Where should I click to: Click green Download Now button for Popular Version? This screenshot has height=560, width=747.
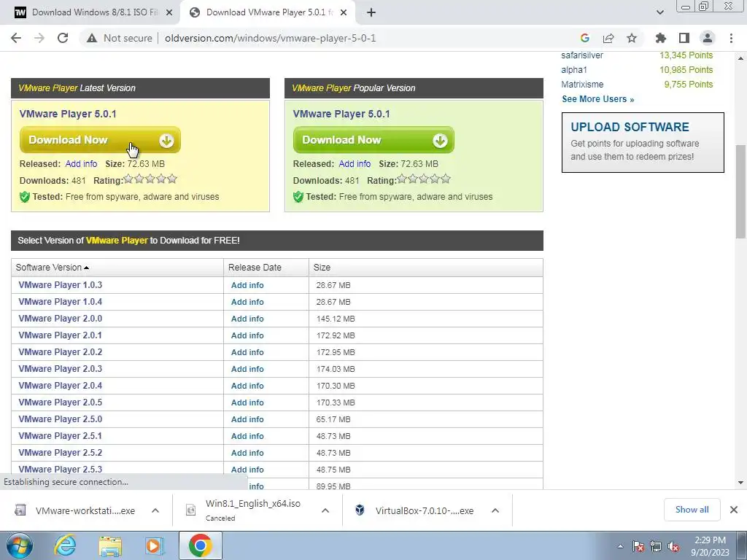373,140
